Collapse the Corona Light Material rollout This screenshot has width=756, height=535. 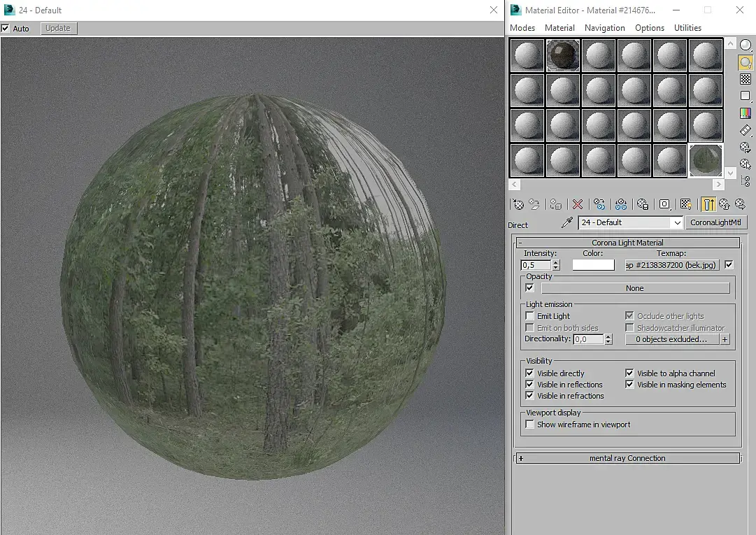tap(627, 243)
